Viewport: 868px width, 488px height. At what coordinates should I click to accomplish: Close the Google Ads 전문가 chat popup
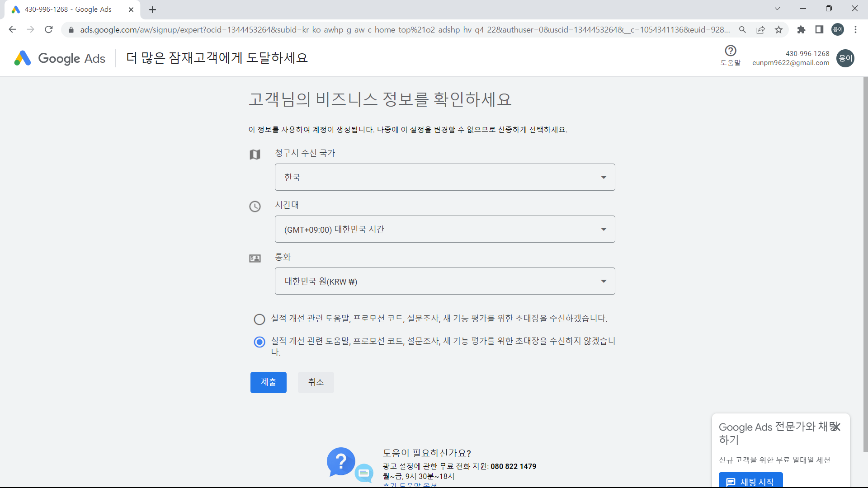pyautogui.click(x=836, y=427)
